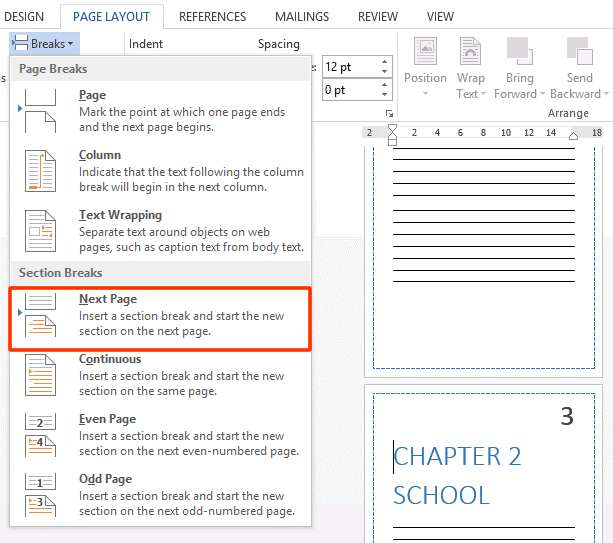Choose the Text Wrapping break icon
The image size is (613, 543).
[41, 230]
